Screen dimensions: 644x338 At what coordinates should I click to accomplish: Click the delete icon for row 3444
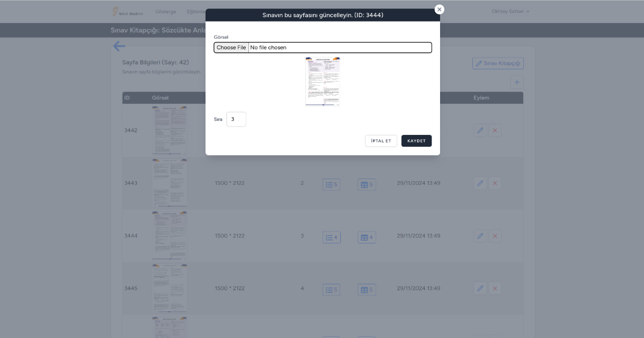[x=495, y=236]
